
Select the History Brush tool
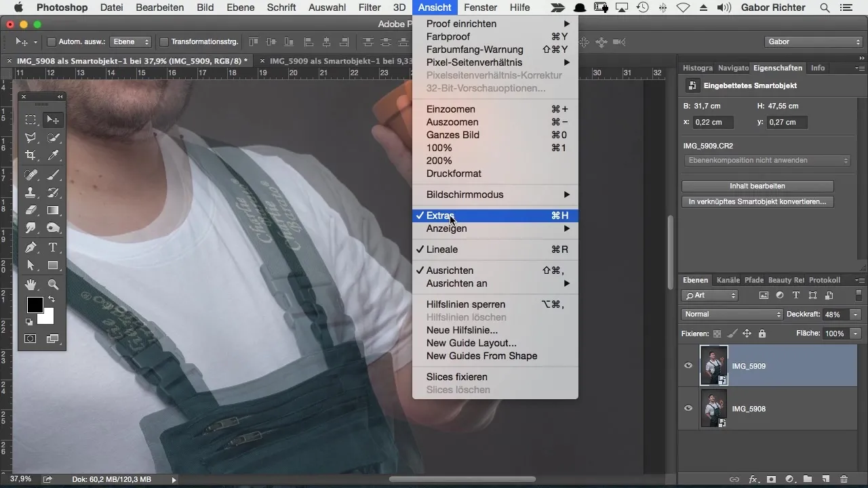pyautogui.click(x=53, y=192)
